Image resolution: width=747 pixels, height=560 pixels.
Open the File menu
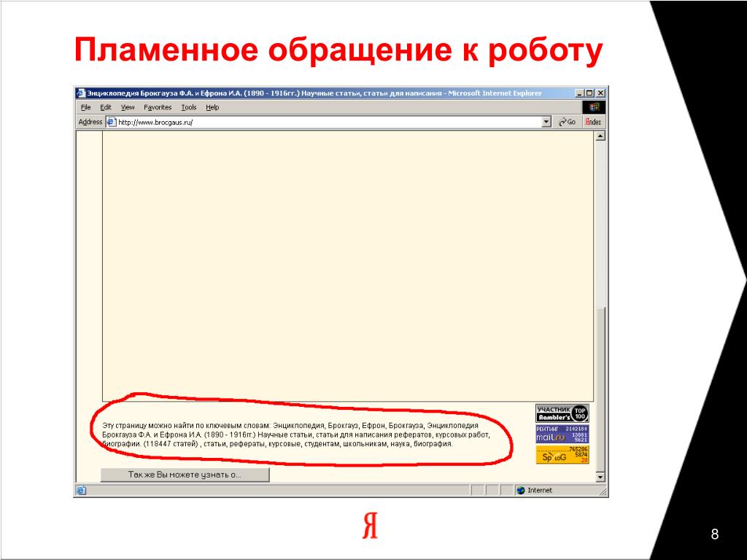86,107
